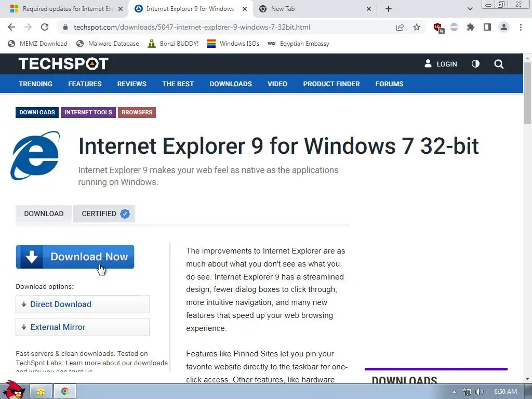The height and width of the screenshot is (399, 532).
Task: Open the PRODUCT FINDER menu
Action: click(331, 84)
